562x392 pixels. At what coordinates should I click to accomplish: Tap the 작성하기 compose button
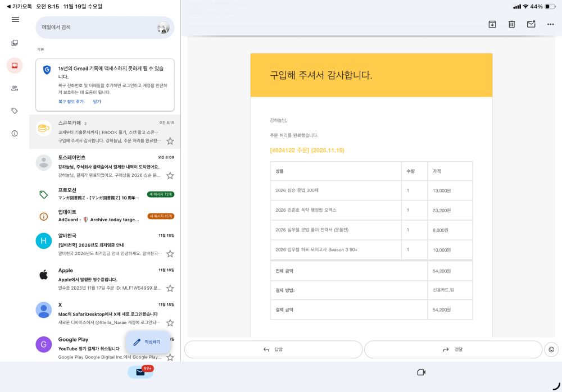(148, 342)
